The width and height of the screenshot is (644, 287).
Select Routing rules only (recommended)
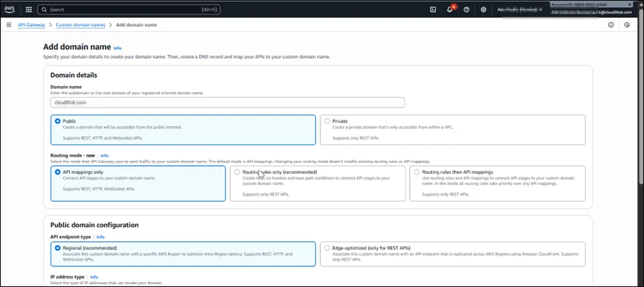(x=236, y=172)
